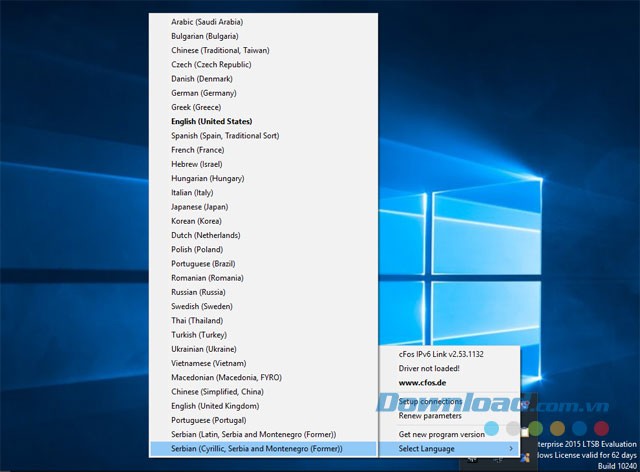The width and height of the screenshot is (640, 472).
Task: Select Serbian (Latin) from language list
Action: tap(253, 434)
